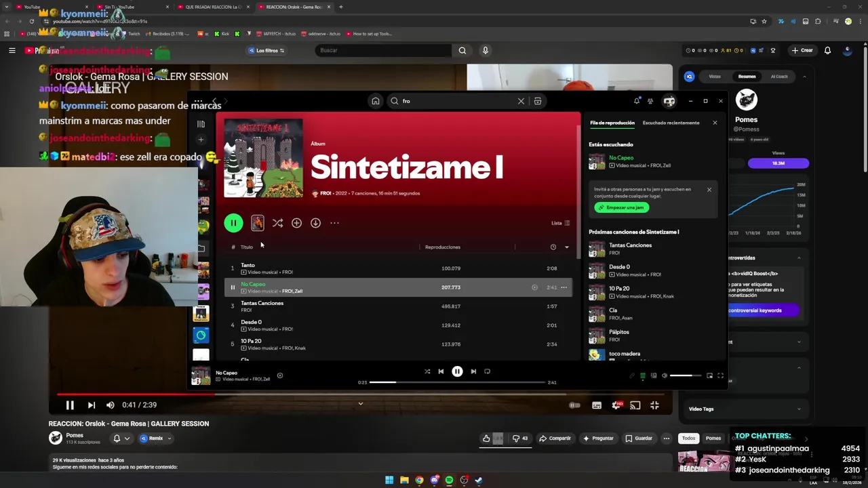Clear the Spotify search field
The image size is (868, 488).
click(x=521, y=101)
